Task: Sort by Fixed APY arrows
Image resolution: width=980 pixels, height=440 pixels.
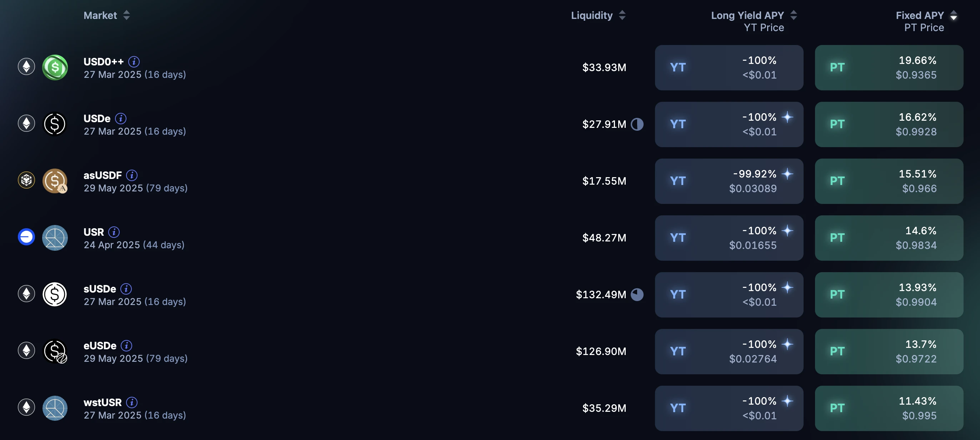Action: (x=953, y=15)
